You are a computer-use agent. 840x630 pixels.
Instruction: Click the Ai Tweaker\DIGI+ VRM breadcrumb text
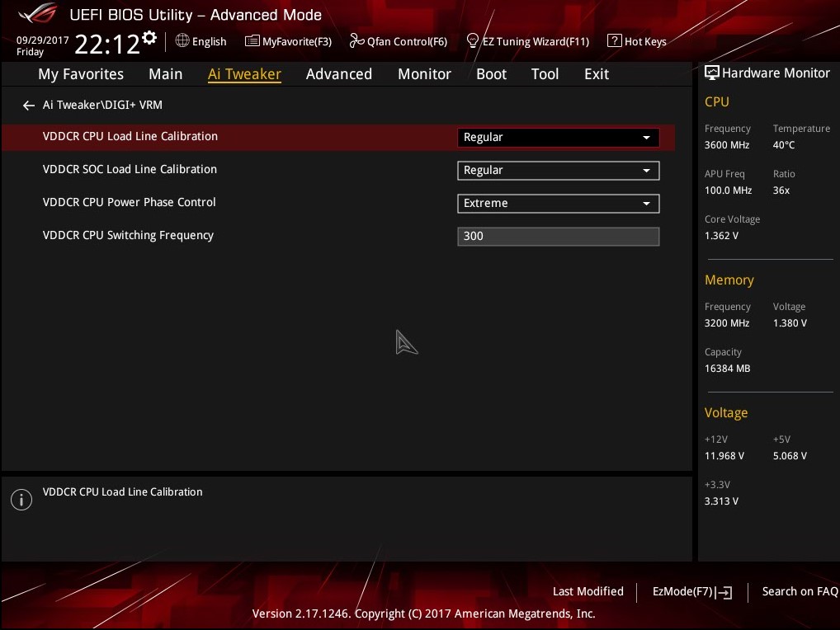pyautogui.click(x=102, y=105)
